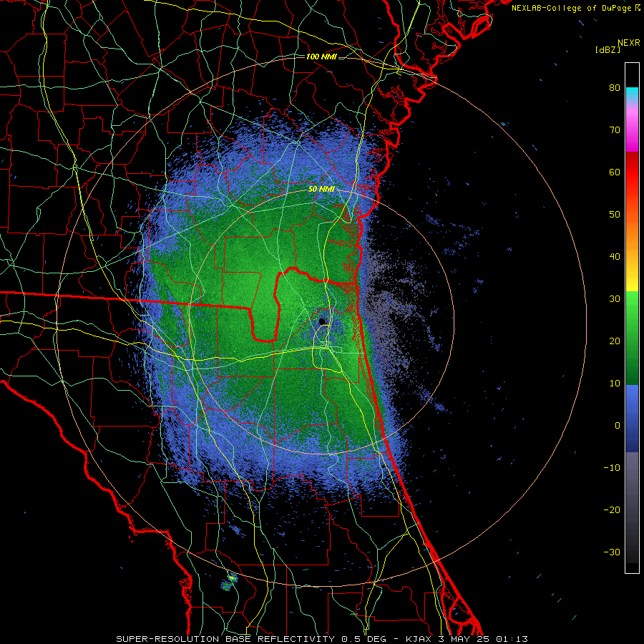Click the red segment of the color bar
644x644 pixels.
point(632,172)
